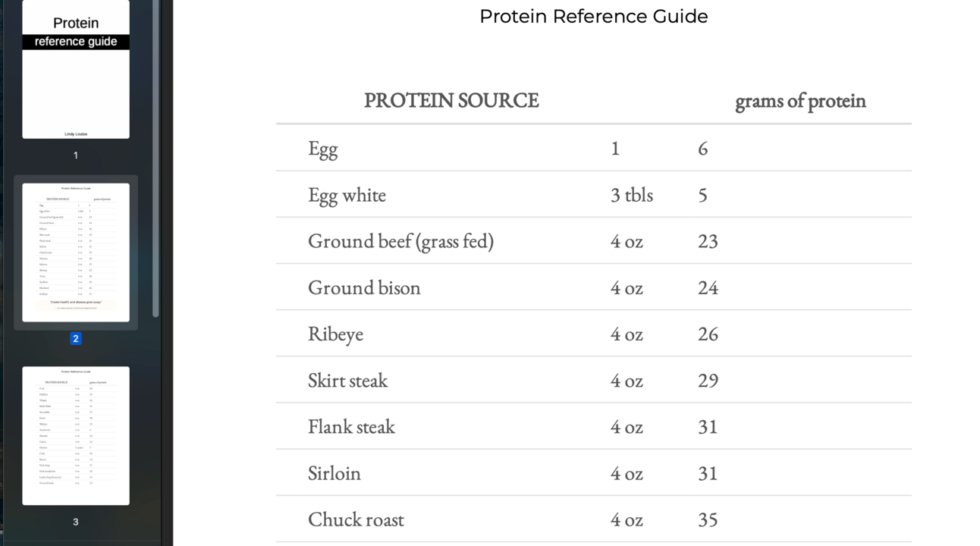Click the Sirloin row label
Screen dimensions: 980x546
[x=334, y=473]
